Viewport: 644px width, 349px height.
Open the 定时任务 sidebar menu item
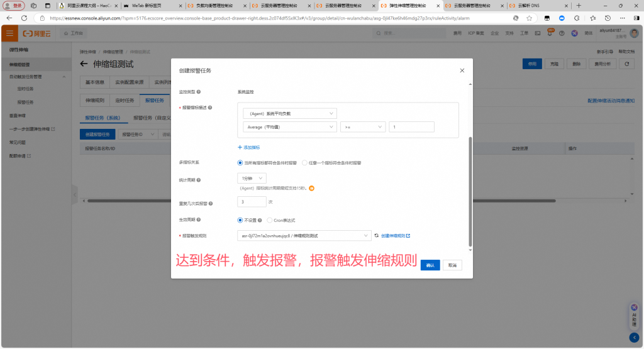[x=25, y=89]
